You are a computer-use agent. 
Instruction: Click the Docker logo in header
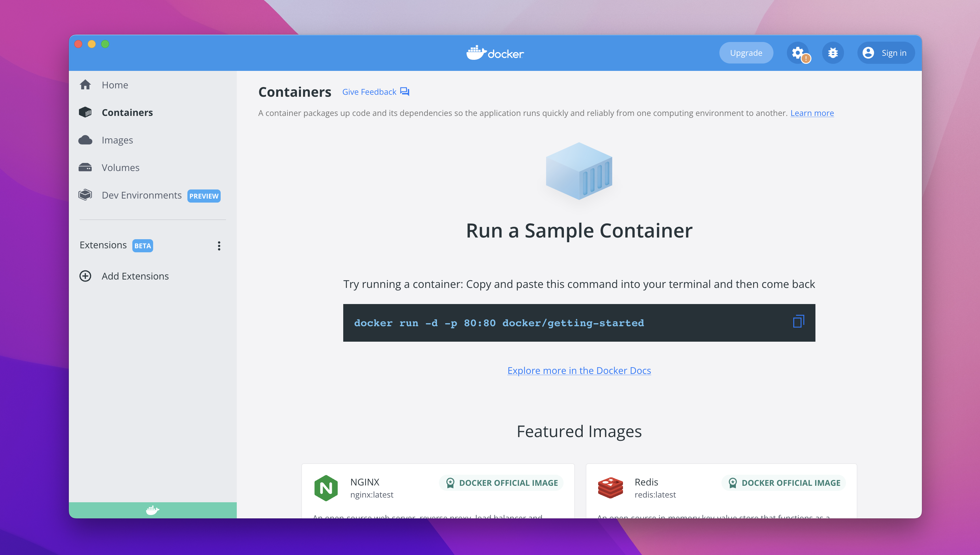tap(495, 53)
